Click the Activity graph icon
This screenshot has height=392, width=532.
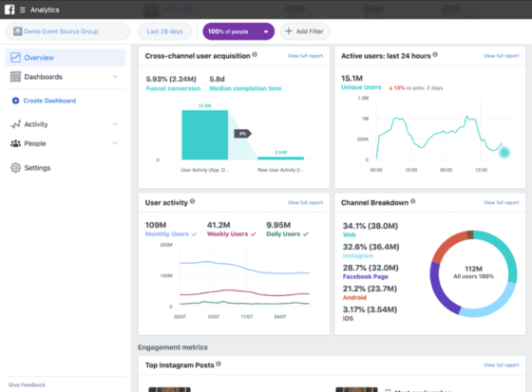(x=15, y=124)
